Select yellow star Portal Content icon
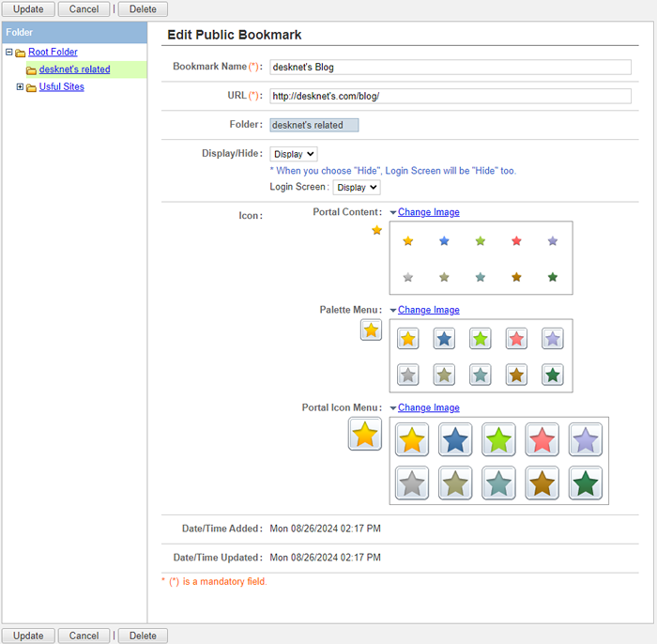Image resolution: width=657 pixels, height=644 pixels. click(407, 241)
